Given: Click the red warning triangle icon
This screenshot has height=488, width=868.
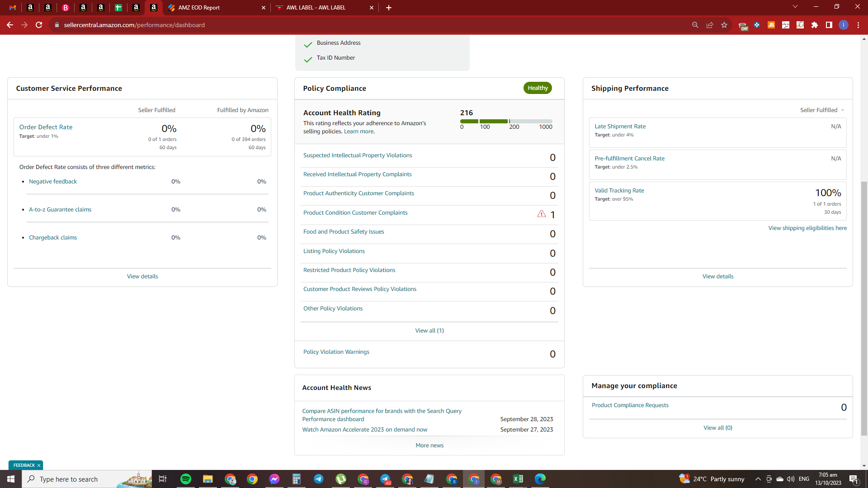Looking at the screenshot, I should 542,214.
